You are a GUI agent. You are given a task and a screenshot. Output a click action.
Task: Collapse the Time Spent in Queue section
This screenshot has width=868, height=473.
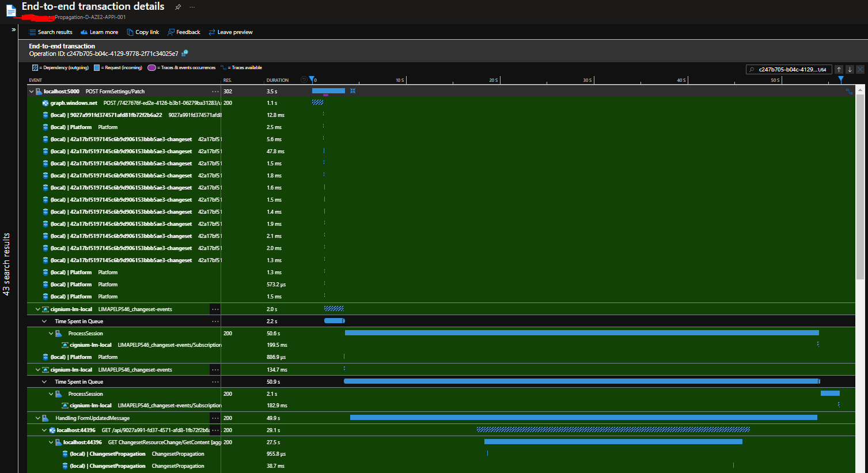(x=44, y=320)
